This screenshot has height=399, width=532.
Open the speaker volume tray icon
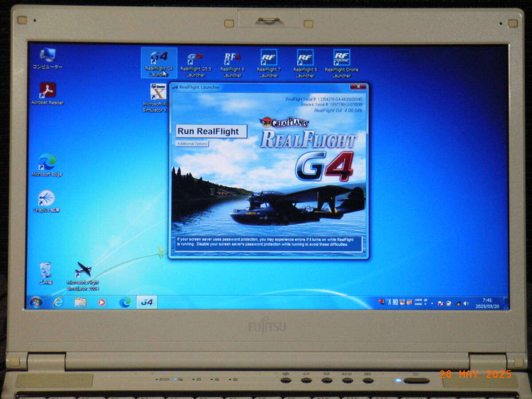click(465, 304)
